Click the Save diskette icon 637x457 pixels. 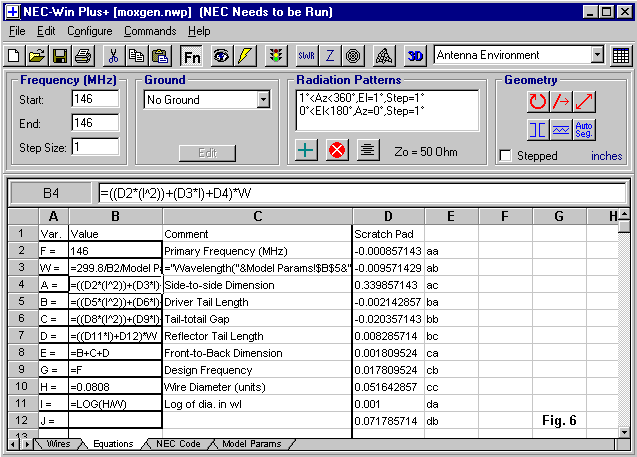[59, 55]
